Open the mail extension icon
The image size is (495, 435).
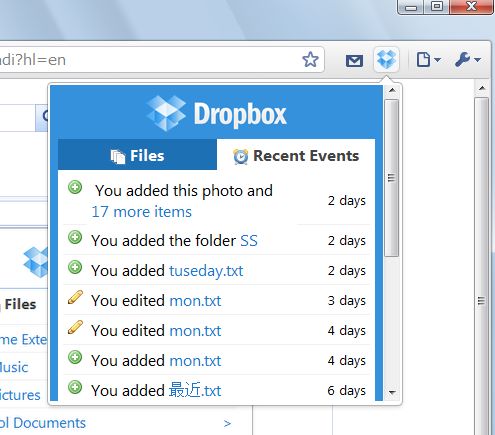tap(354, 61)
